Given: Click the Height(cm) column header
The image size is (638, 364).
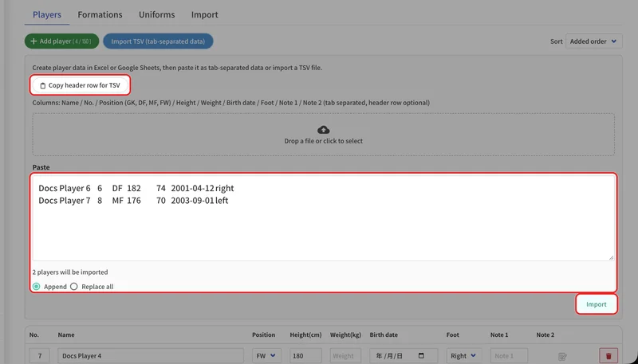Looking at the screenshot, I should coord(306,335).
